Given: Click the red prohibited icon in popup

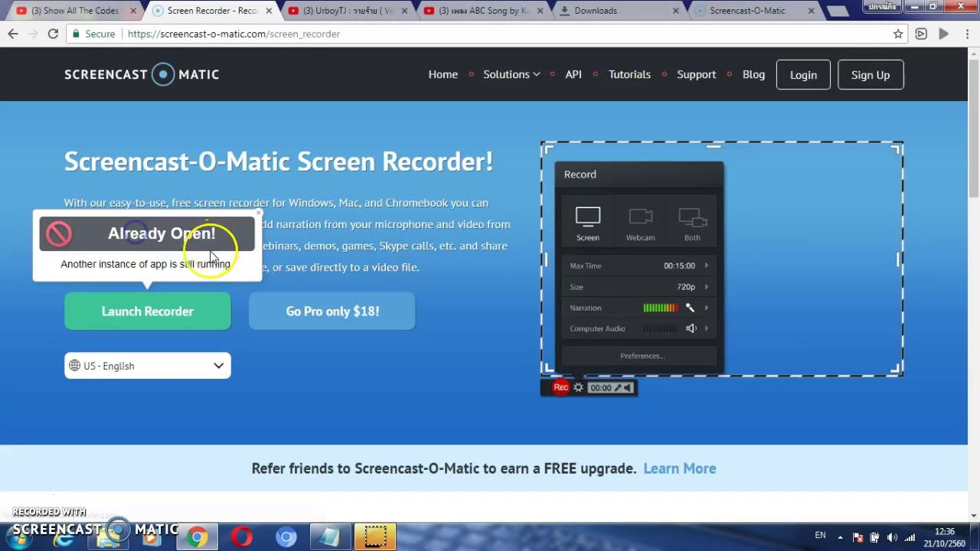Looking at the screenshot, I should (58, 233).
